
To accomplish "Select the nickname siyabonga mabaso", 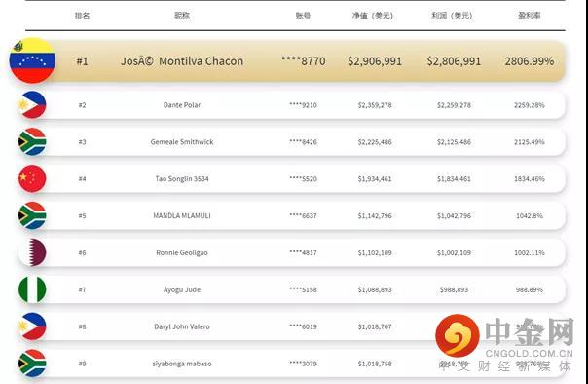I will (x=182, y=364).
